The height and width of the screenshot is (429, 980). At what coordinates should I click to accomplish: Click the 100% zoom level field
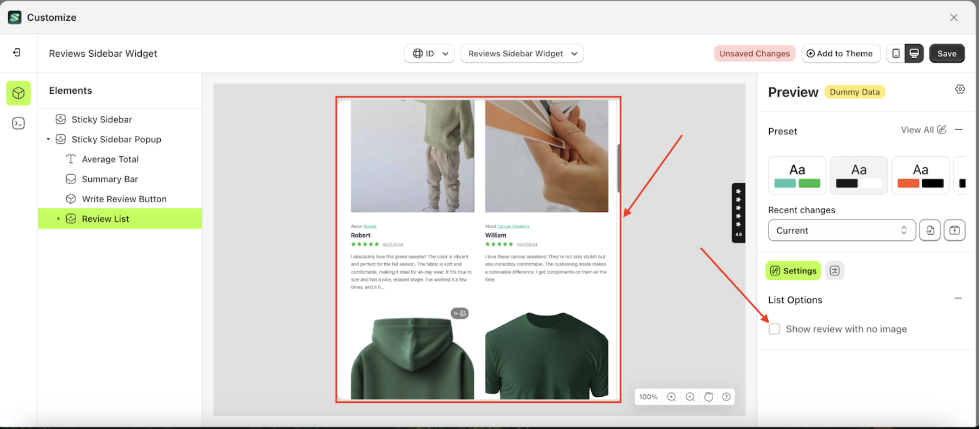tap(648, 397)
